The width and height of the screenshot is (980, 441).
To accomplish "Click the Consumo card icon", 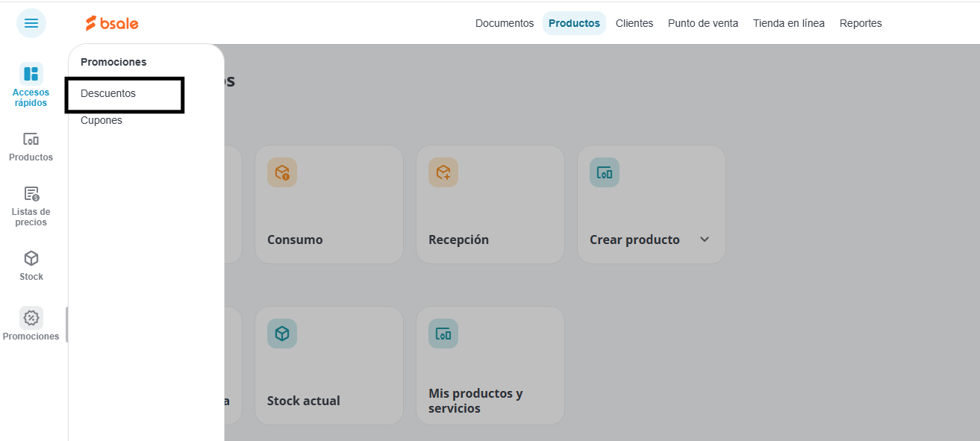I will [282, 172].
